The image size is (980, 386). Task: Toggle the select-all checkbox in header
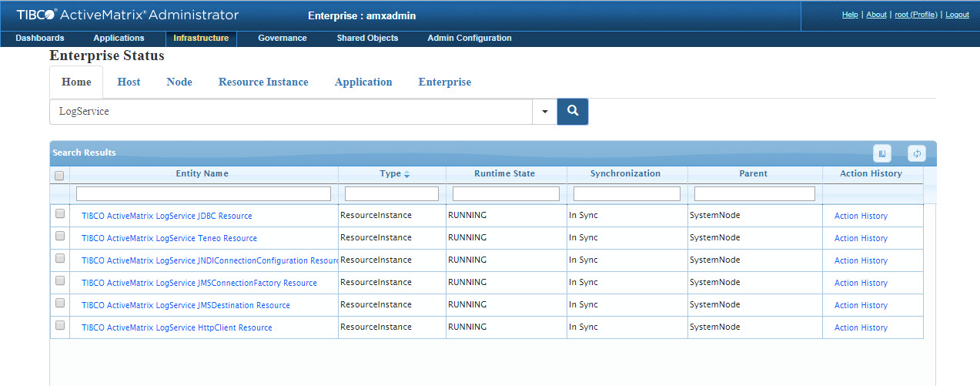click(59, 176)
